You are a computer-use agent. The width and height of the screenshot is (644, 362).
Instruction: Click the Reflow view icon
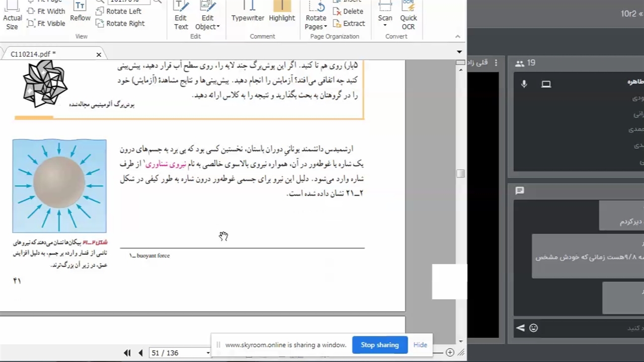(80, 12)
